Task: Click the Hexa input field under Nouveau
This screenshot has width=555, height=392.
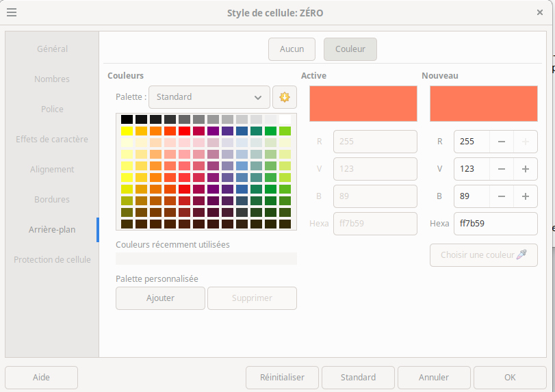Action: [495, 224]
